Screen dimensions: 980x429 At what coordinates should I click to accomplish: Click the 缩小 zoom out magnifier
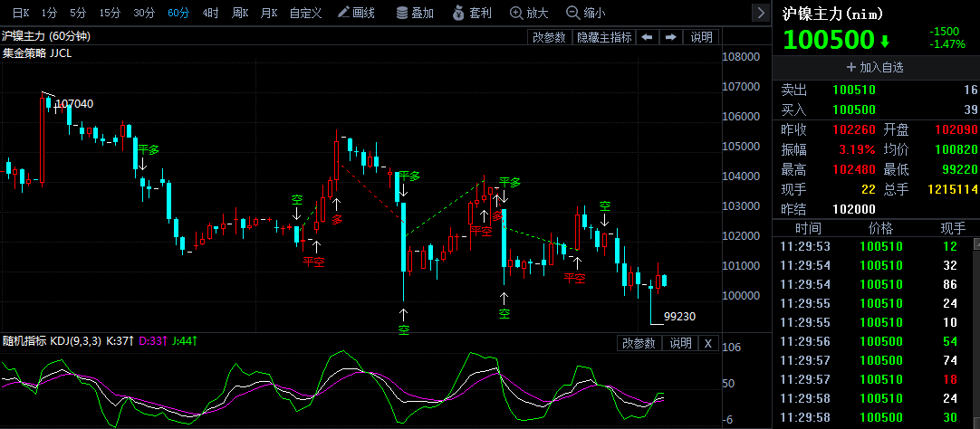click(x=586, y=13)
